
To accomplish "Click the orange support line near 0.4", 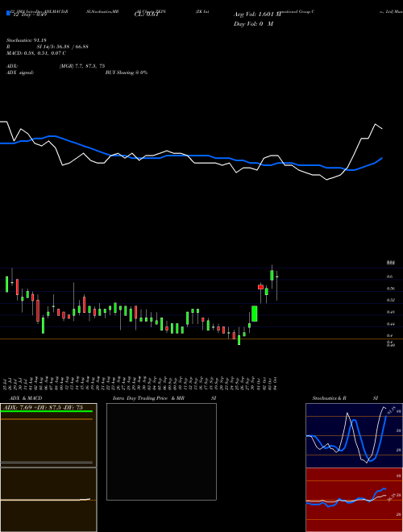I will tap(201, 339).
